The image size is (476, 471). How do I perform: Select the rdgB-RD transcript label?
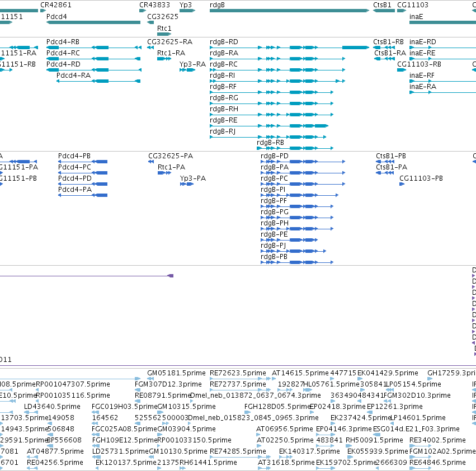224,41
